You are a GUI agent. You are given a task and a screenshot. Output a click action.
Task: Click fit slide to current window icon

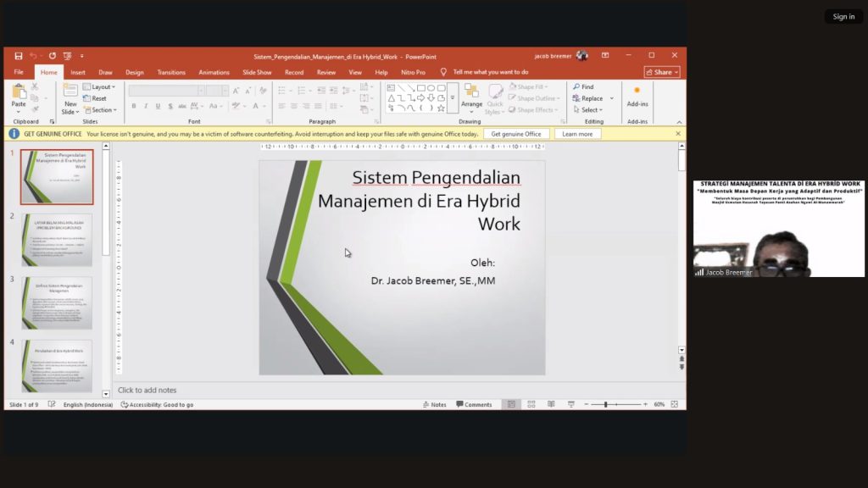pos(675,405)
